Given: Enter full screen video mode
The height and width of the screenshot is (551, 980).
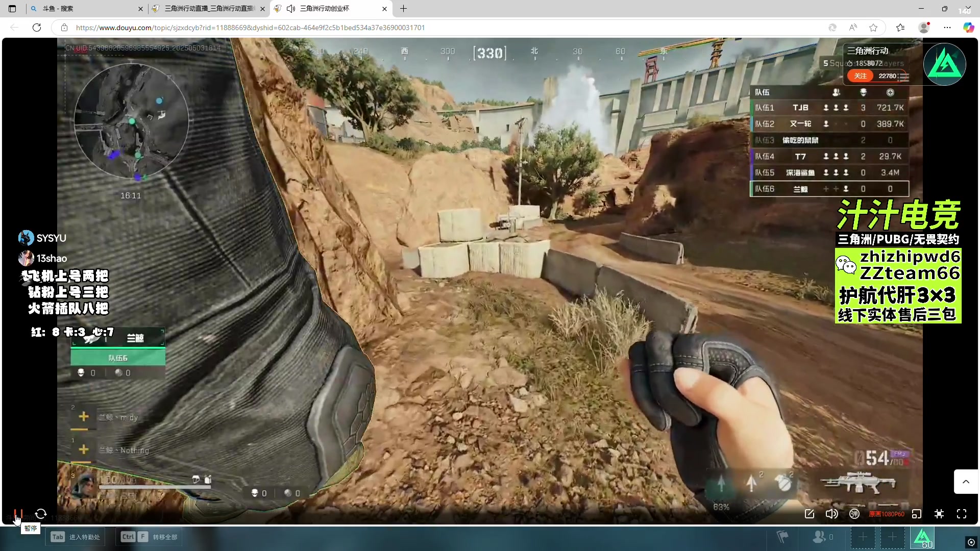Looking at the screenshot, I should pos(962,514).
